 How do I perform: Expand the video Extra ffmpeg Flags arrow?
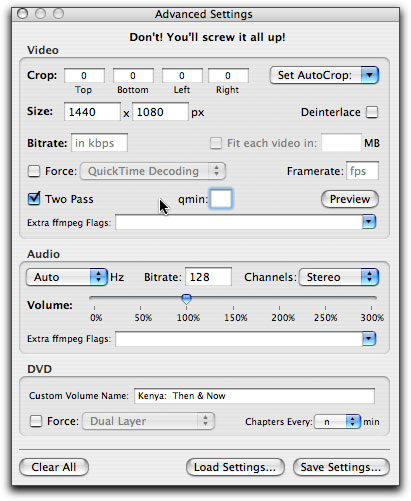coord(369,222)
